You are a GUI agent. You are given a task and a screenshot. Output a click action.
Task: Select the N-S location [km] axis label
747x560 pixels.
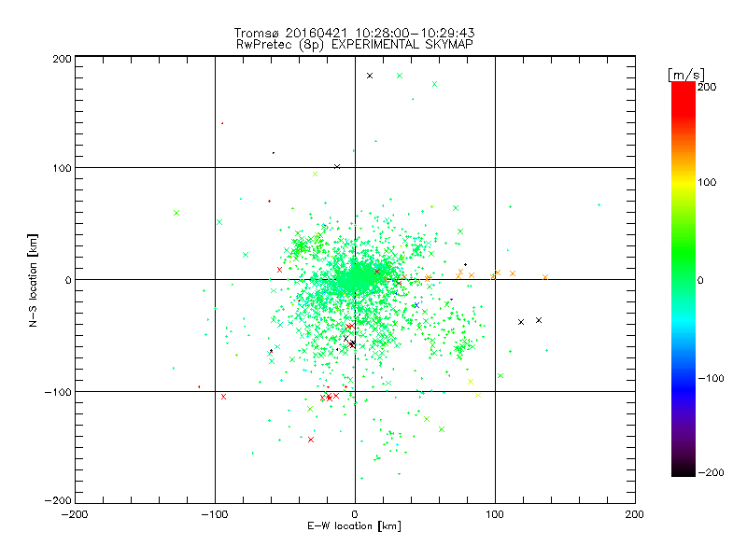click(x=33, y=281)
